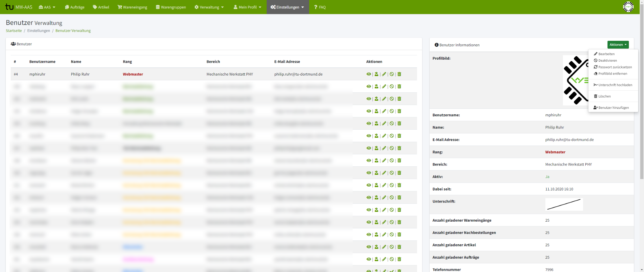
Task: Collapse the green Aktionen dropdown button
Action: [x=618, y=45]
